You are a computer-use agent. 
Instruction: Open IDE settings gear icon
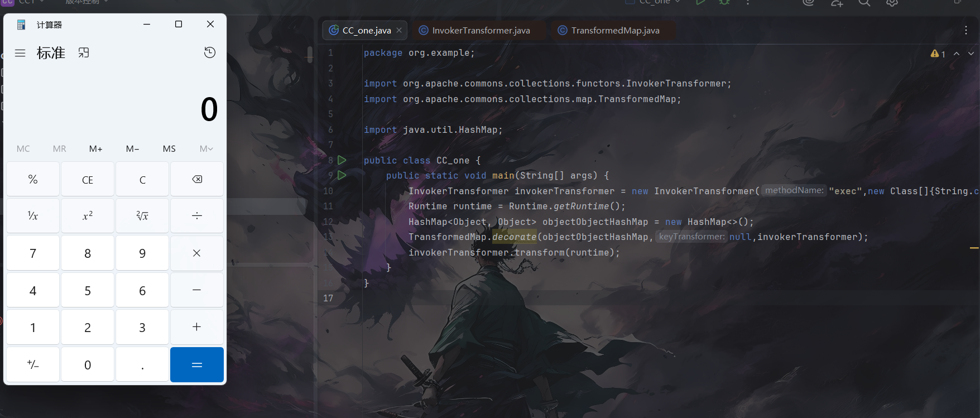click(x=892, y=2)
